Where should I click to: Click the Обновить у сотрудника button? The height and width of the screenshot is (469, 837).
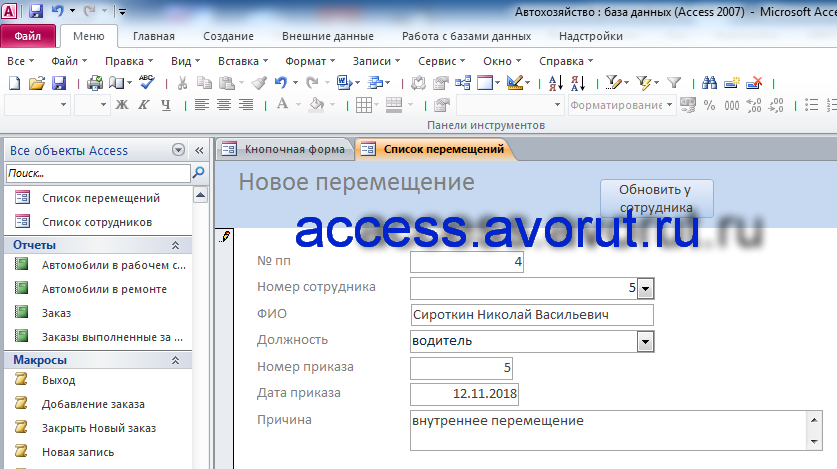(657, 198)
